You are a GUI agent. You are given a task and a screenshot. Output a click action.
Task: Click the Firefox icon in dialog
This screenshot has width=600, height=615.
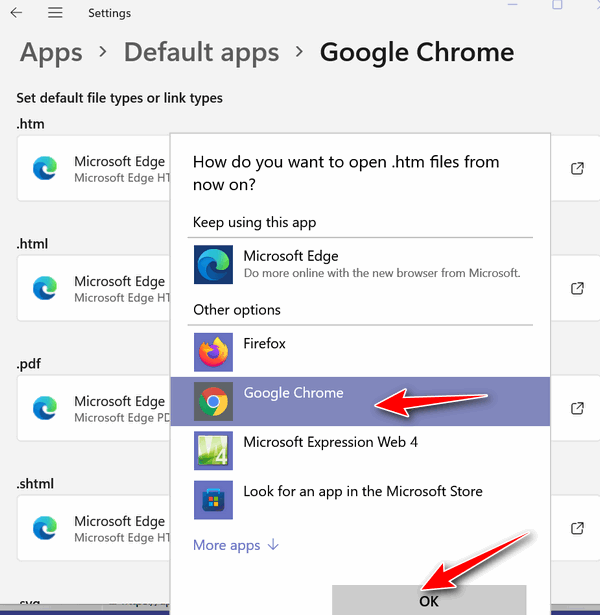click(213, 352)
